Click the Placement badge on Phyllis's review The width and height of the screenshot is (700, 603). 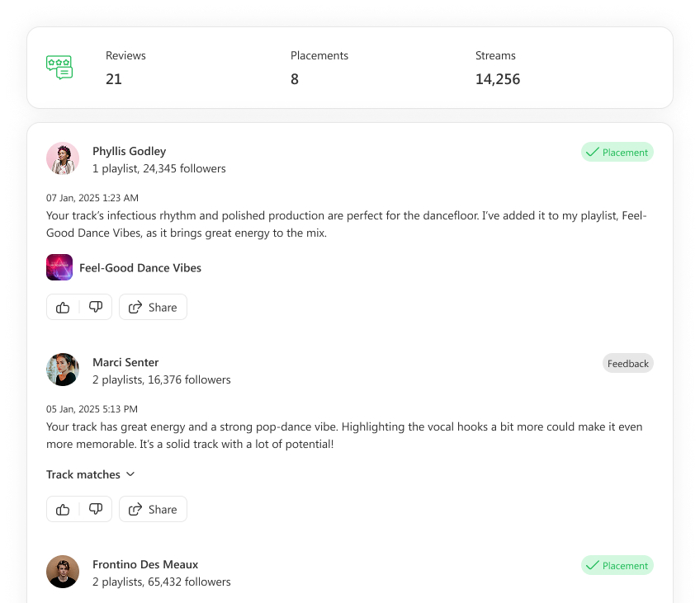point(617,152)
